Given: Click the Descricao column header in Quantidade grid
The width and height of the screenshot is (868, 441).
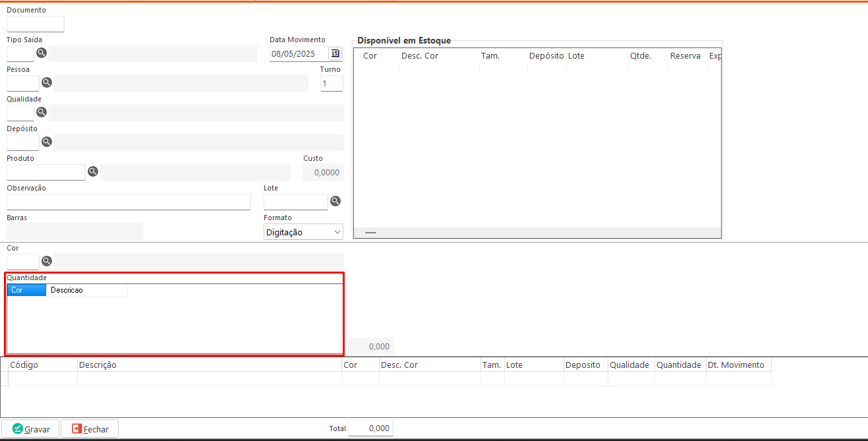Looking at the screenshot, I should tap(86, 290).
